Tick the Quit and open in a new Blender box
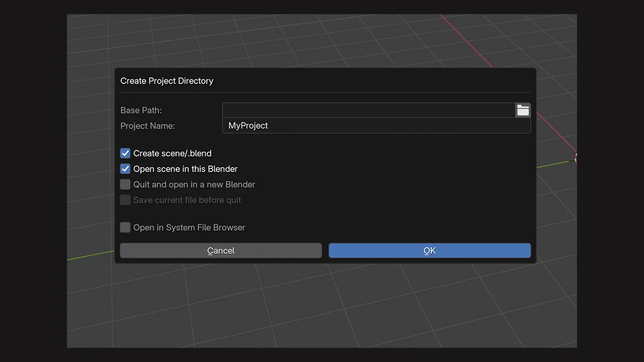The height and width of the screenshot is (362, 644). (x=125, y=185)
